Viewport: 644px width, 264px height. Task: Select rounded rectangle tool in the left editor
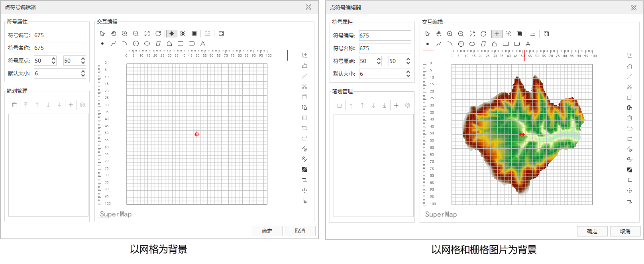pyautogui.click(x=192, y=43)
